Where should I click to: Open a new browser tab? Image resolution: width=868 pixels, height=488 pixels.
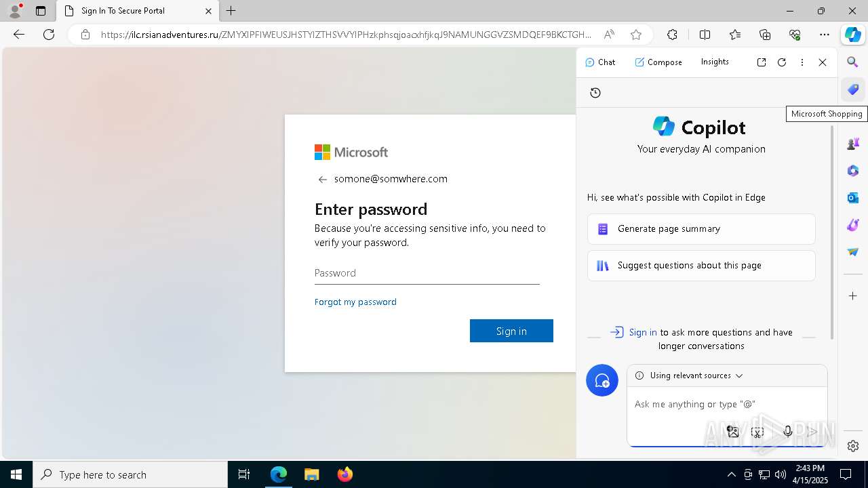coord(231,11)
